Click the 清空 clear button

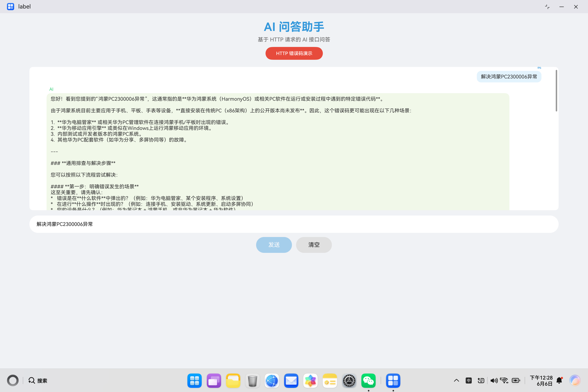click(x=314, y=245)
